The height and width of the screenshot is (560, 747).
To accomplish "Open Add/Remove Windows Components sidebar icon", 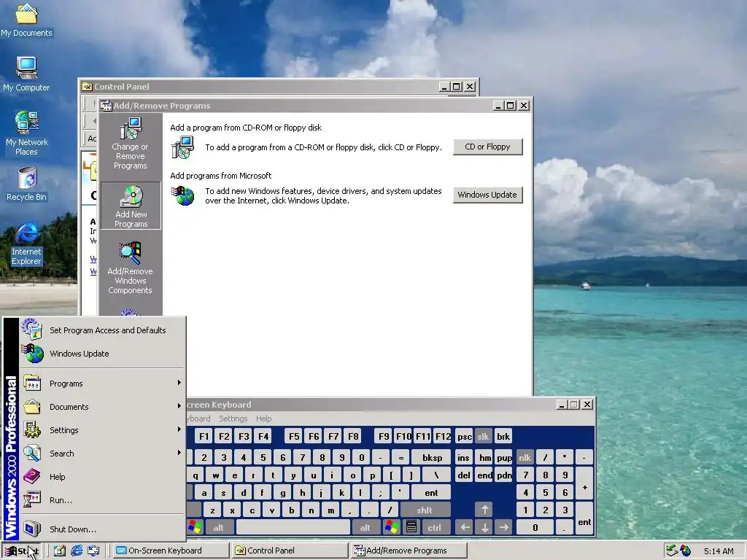I will [130, 268].
